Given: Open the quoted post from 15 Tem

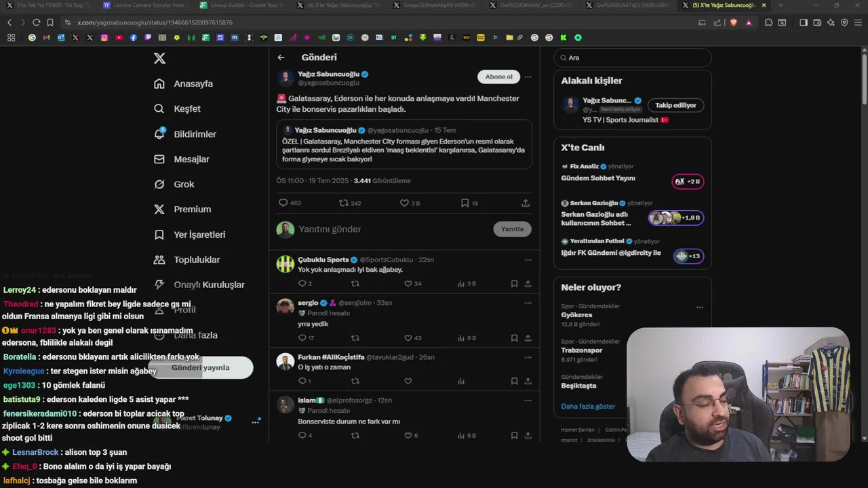Looking at the screenshot, I should pyautogui.click(x=404, y=144).
